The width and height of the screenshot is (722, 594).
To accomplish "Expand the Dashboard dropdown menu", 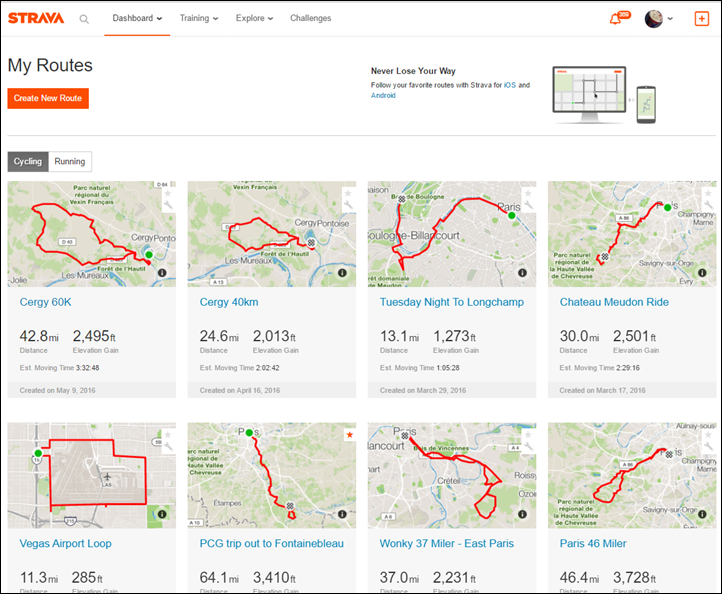I will [x=137, y=18].
